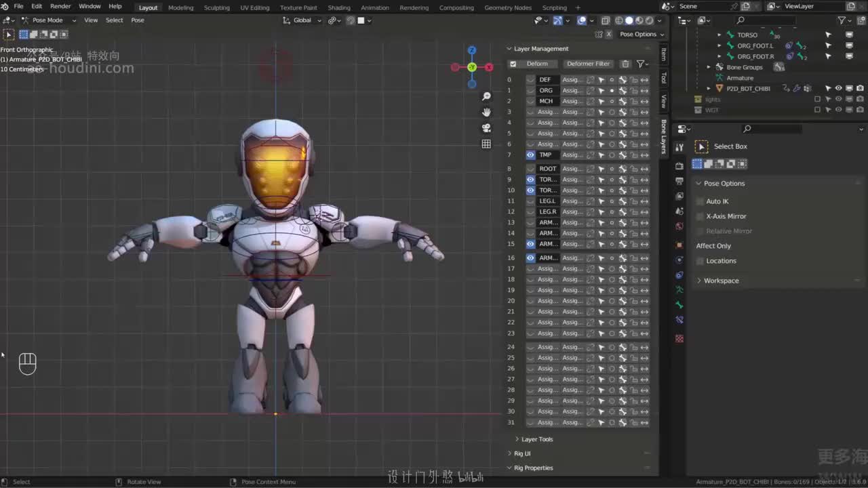Viewport: 868px width, 488px height.
Task: Click the pan hand icon in viewport
Action: coord(486,112)
